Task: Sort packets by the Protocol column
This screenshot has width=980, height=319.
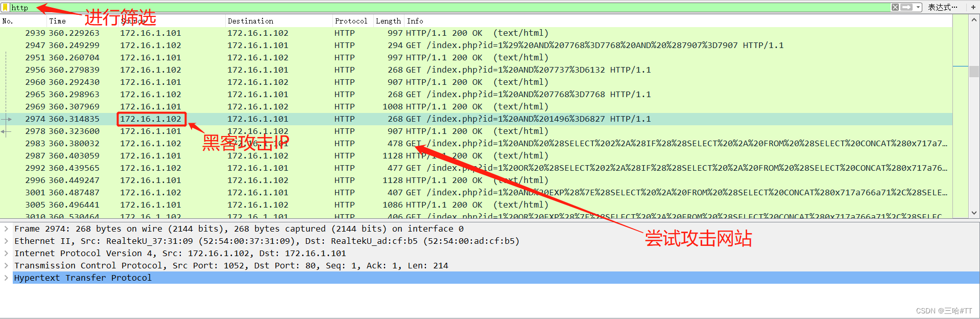Action: (x=352, y=21)
